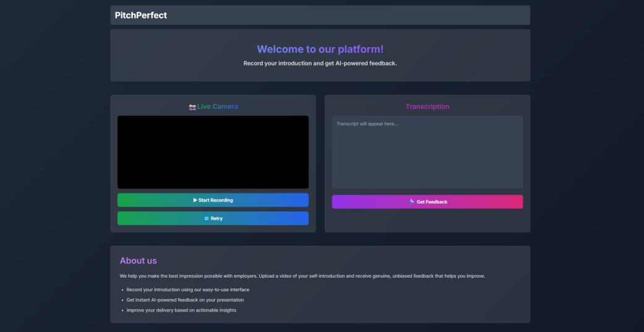Click the 'Record your introduction and get' subtitle

(x=320, y=64)
